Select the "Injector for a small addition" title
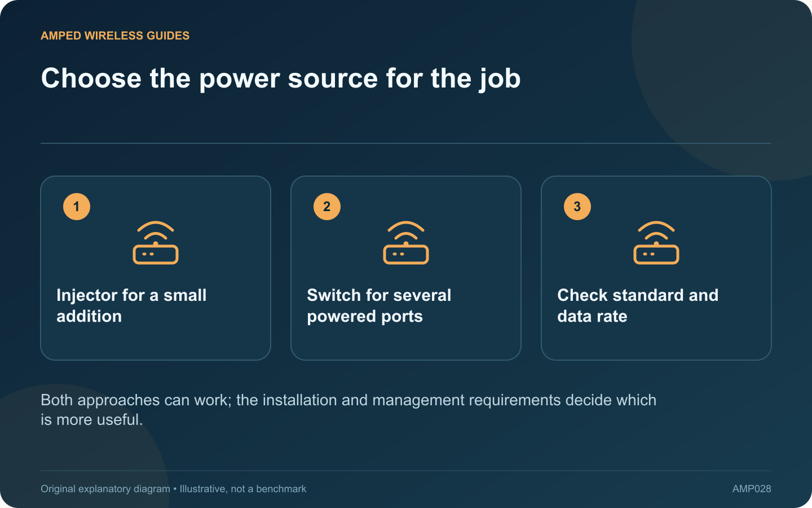This screenshot has width=812, height=508. coord(131,305)
